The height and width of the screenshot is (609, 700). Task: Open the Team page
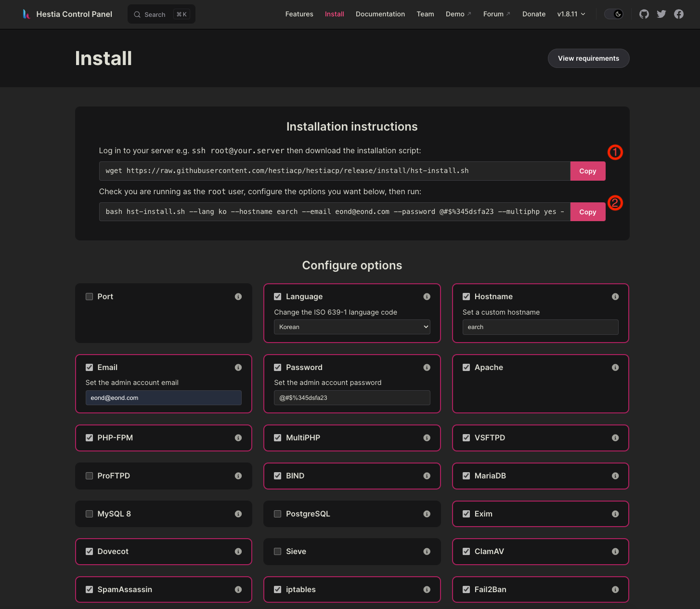tap(425, 14)
